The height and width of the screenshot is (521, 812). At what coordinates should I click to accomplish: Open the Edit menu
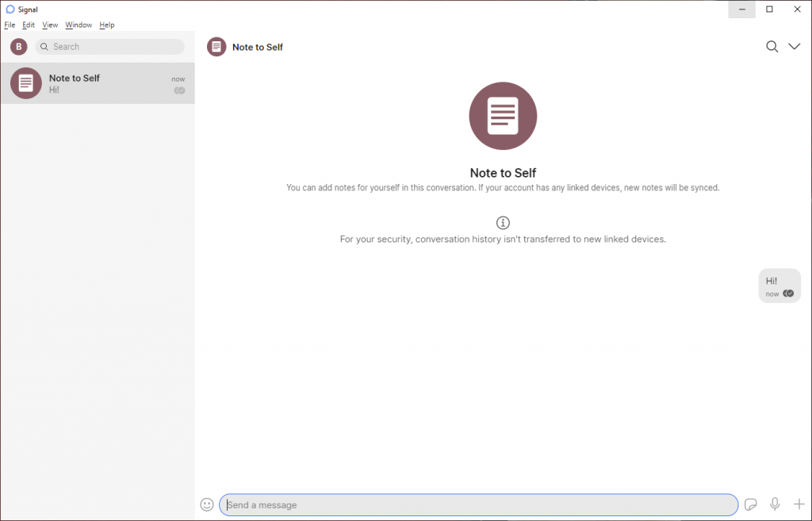click(x=29, y=25)
